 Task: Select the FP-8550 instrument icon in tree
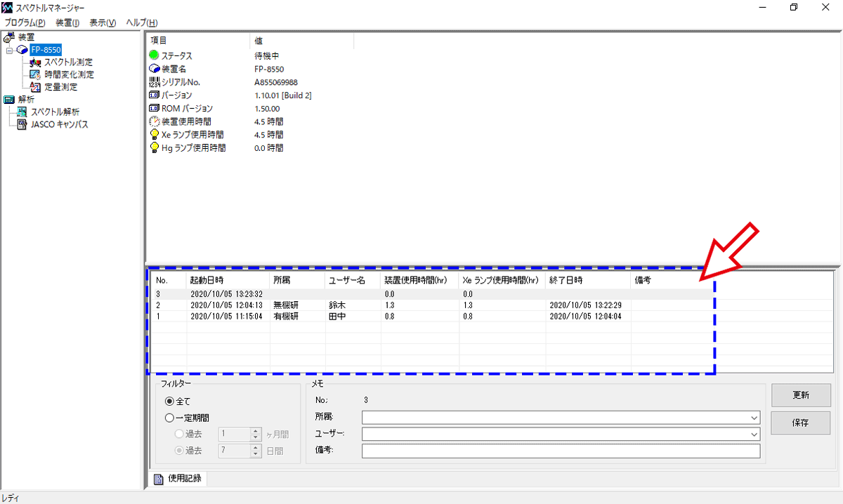[22, 50]
